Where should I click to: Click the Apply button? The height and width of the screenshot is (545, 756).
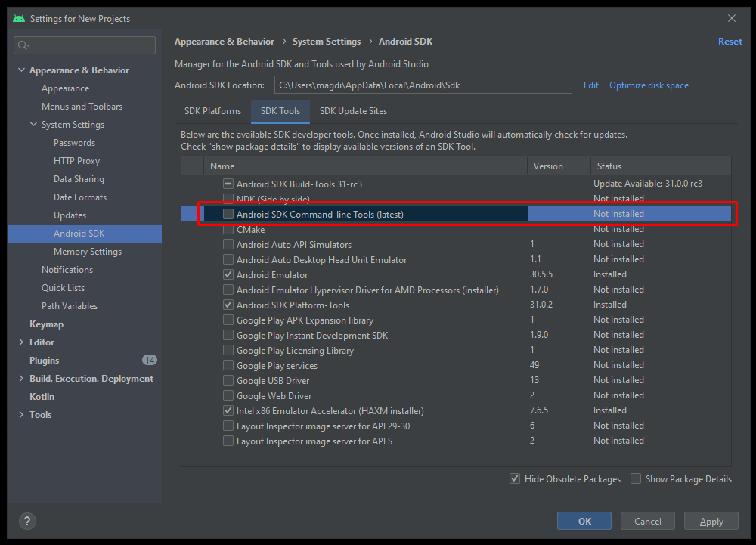click(711, 521)
